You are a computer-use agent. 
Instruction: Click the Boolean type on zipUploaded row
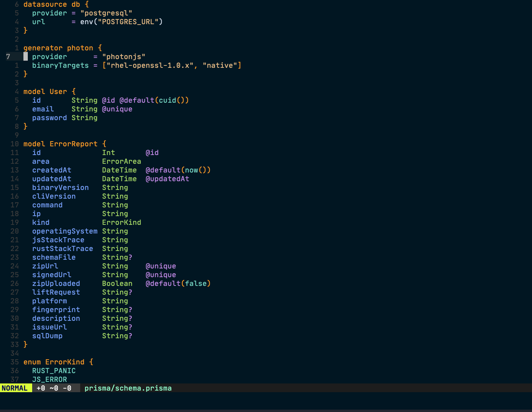pyautogui.click(x=117, y=284)
